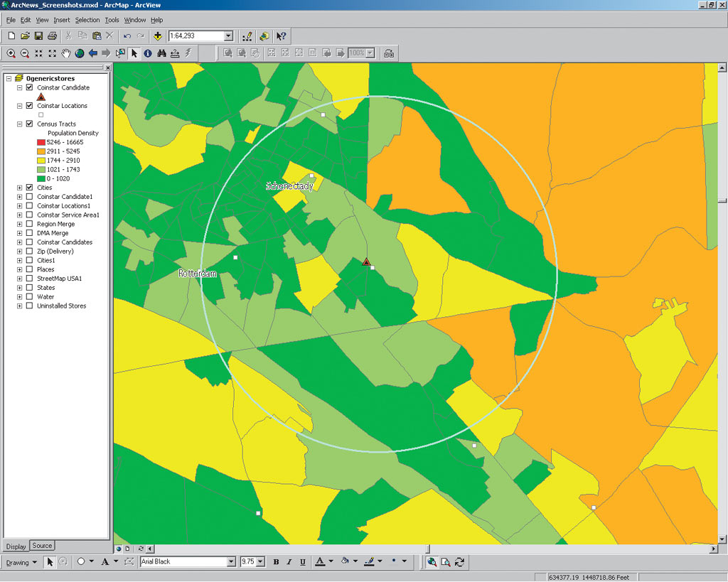Screen dimensions: 728x582
Task: Select the Pan hand tool
Action: tap(65, 53)
